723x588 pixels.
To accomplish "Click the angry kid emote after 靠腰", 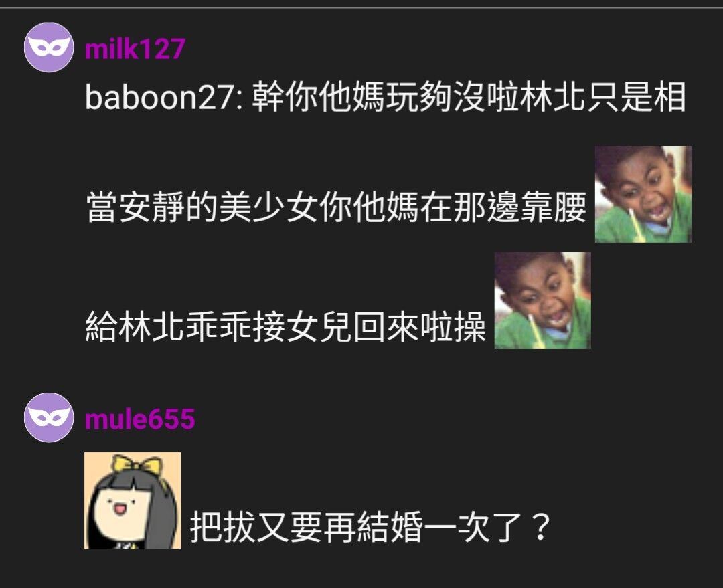I will click(643, 195).
